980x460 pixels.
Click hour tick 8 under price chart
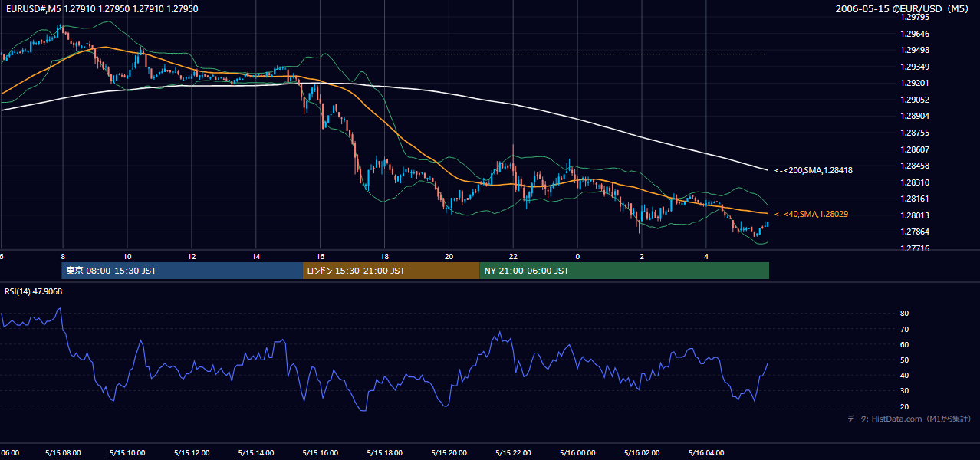[x=63, y=256]
